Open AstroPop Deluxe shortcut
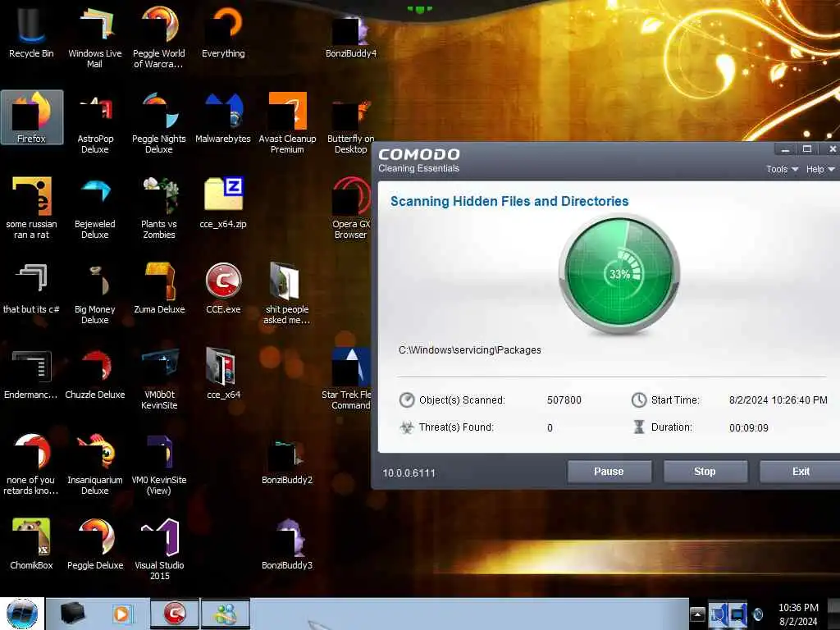 [x=95, y=123]
